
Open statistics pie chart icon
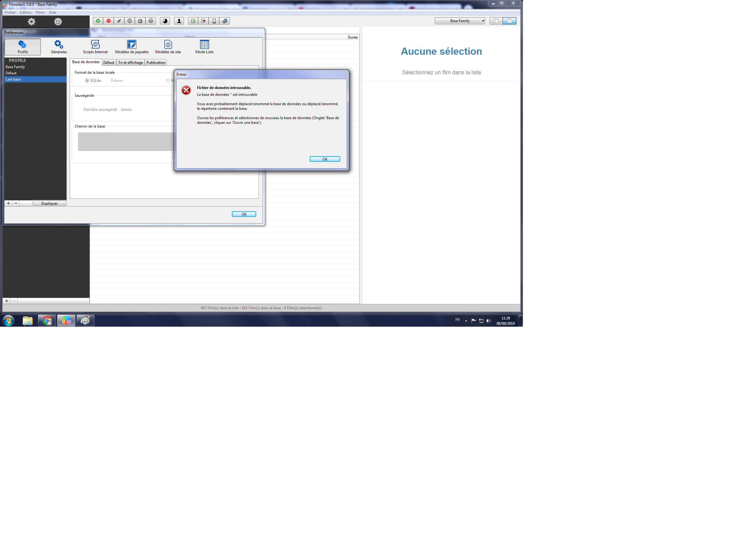click(x=165, y=21)
